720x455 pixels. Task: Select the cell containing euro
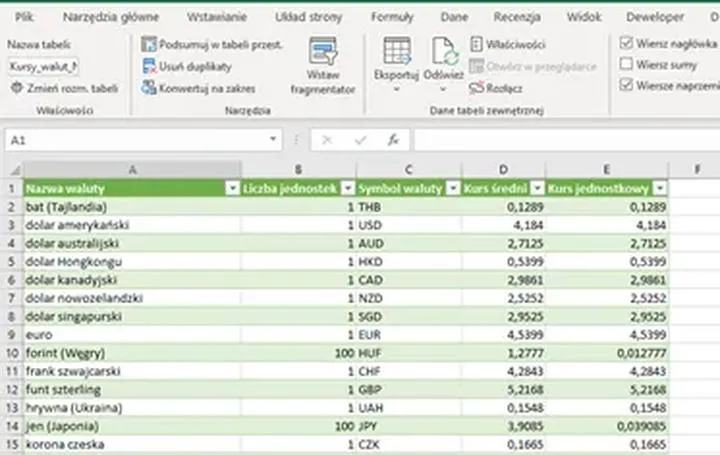coord(130,334)
